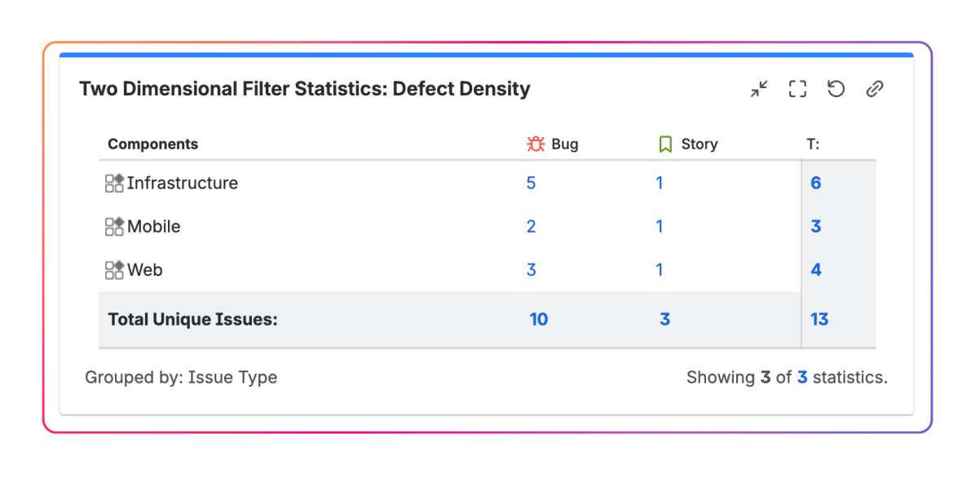This screenshot has width=980, height=487.
Task: Click the T: total column header
Action: (812, 143)
